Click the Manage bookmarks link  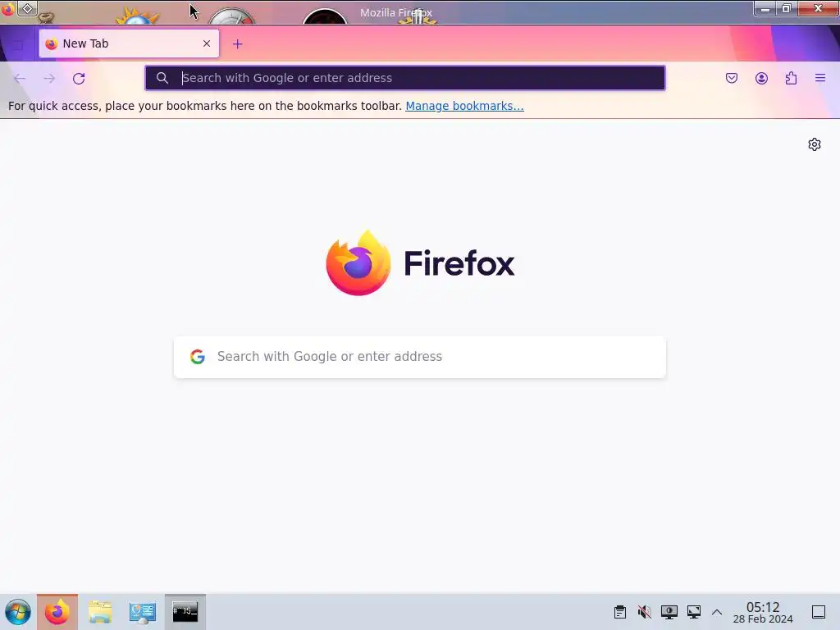click(464, 106)
